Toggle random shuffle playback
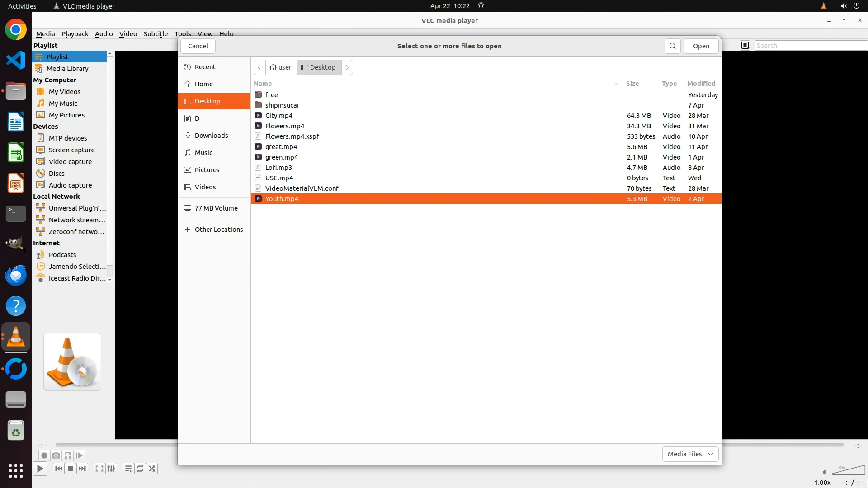This screenshot has height=488, width=868. [x=152, y=469]
